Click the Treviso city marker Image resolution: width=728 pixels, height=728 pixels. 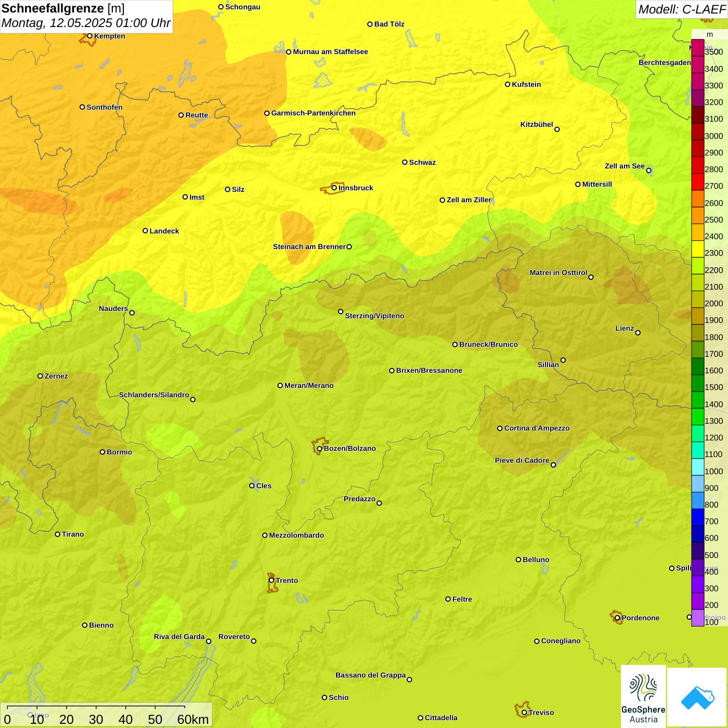click(x=524, y=713)
